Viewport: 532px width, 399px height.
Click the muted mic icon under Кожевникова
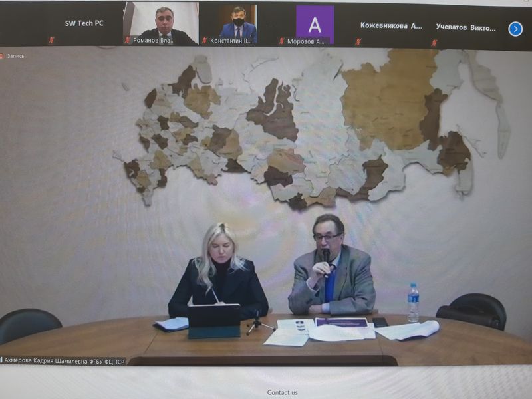[x=358, y=41]
